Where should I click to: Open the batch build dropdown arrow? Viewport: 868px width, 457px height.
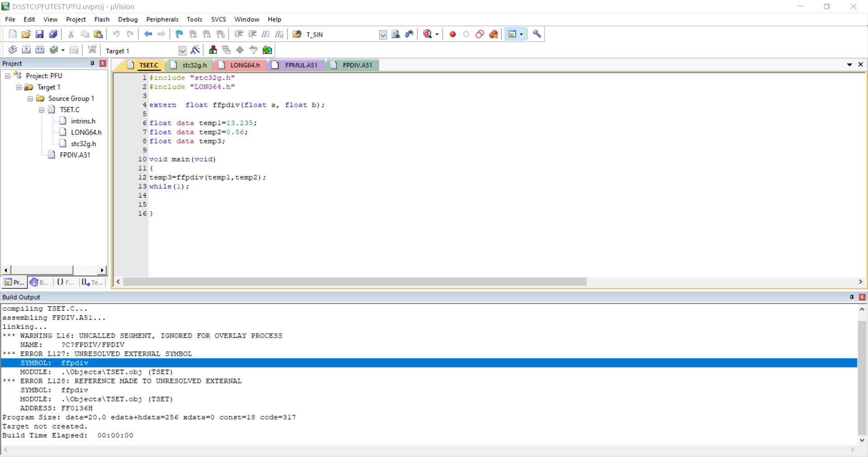point(63,50)
